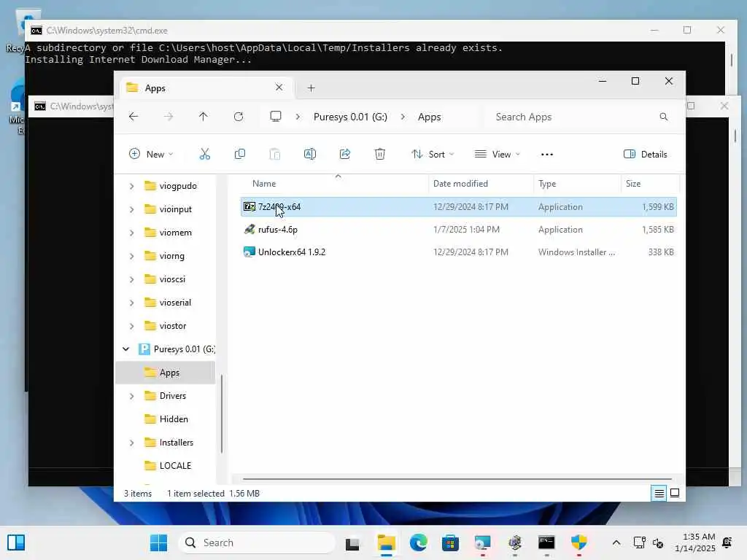Screen dimensions: 747x560
Task: Select the 7z2409-x64 application file
Action: [x=458, y=206]
